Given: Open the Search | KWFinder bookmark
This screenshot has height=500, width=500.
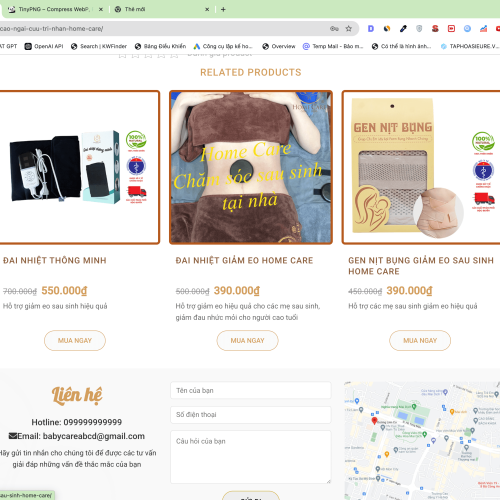Looking at the screenshot, I should coord(99,46).
